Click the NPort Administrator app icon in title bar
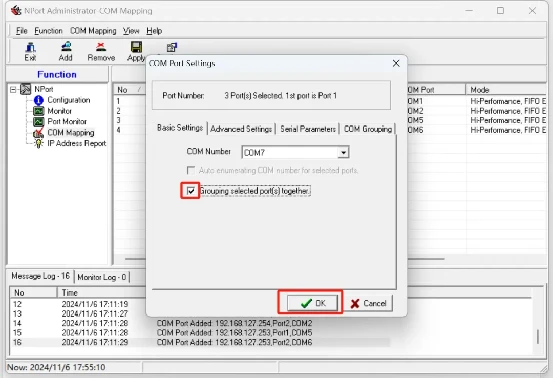This screenshot has height=378, width=554. pos(16,11)
